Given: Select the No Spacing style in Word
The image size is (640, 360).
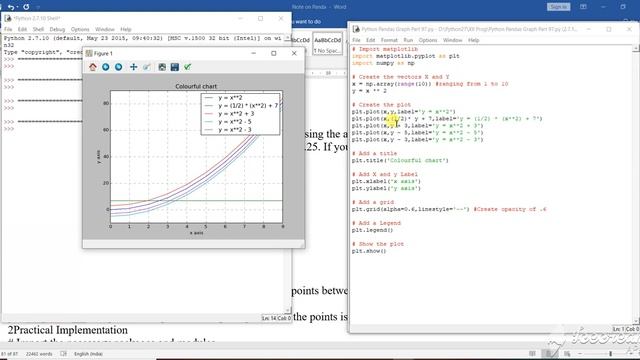Looking at the screenshot, I should point(327,44).
